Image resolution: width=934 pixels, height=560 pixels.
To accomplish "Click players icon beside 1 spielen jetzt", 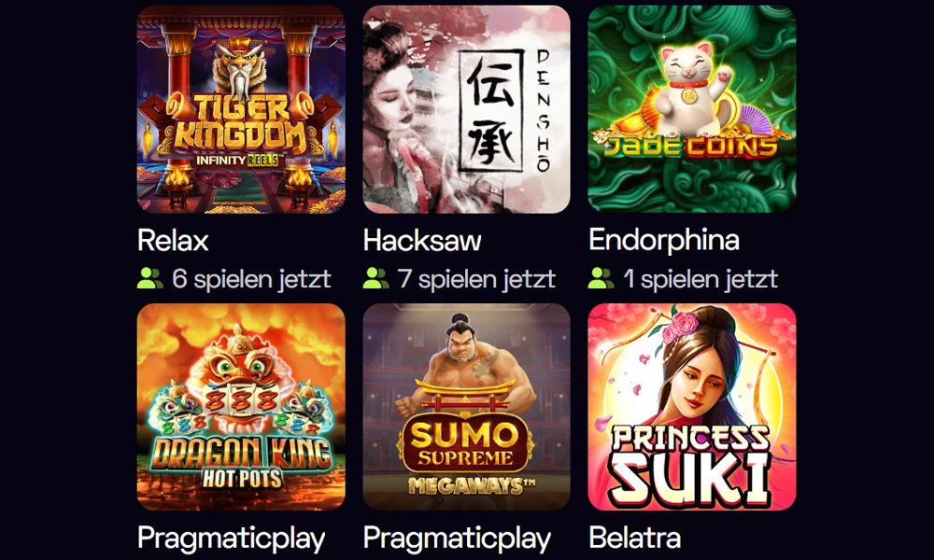I will pyautogui.click(x=601, y=278).
